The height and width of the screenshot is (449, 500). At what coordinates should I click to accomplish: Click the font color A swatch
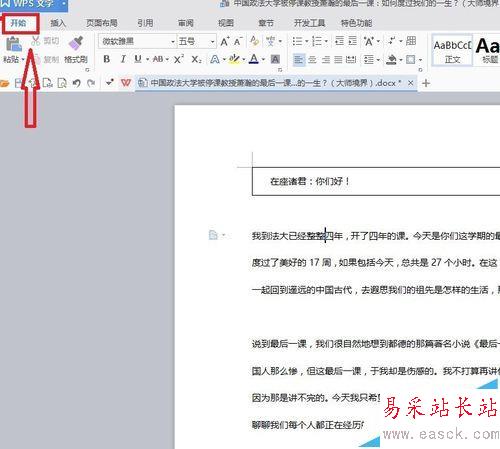[x=254, y=59]
